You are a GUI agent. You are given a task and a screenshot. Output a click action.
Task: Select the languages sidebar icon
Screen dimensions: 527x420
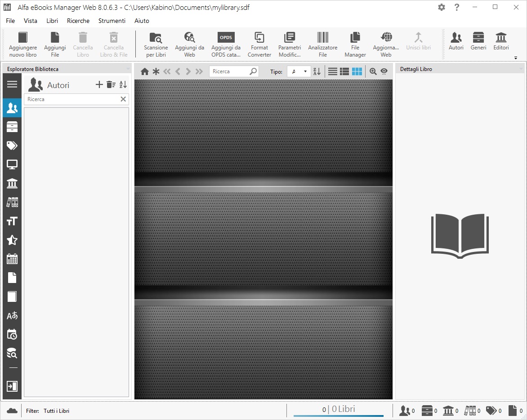(x=12, y=315)
